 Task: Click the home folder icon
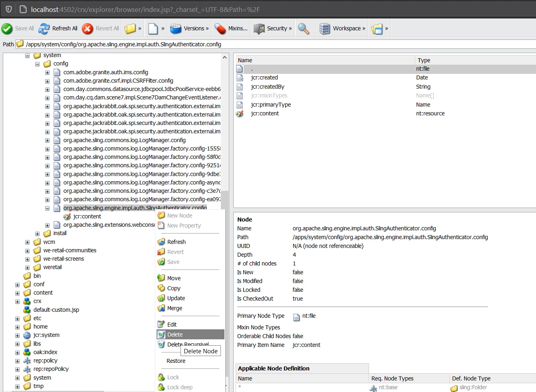pyautogui.click(x=27, y=327)
